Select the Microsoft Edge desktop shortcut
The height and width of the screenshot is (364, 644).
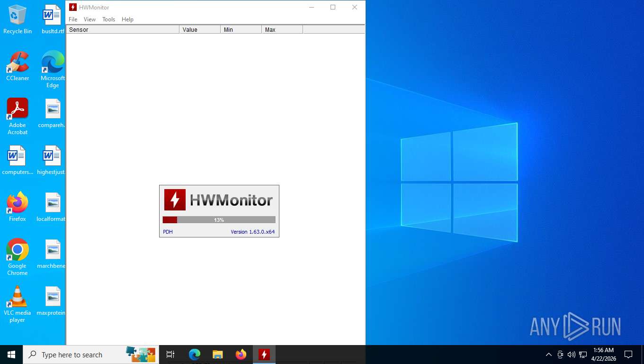point(53,70)
